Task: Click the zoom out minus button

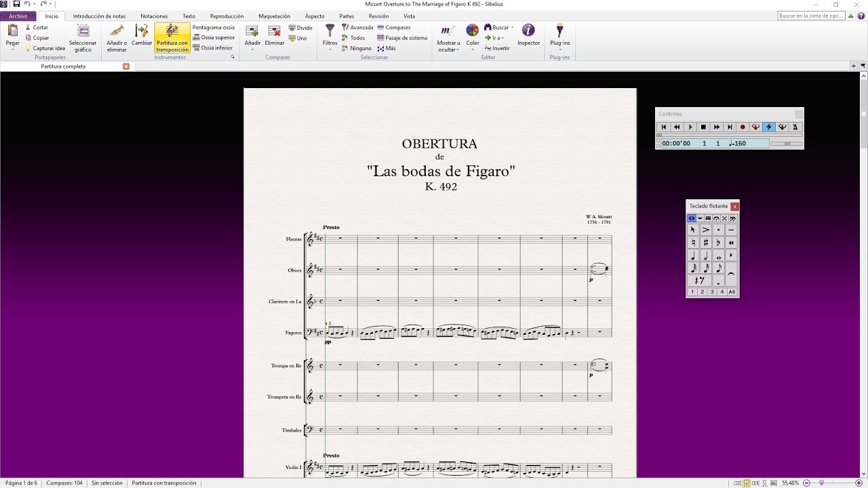Action: click(x=806, y=483)
